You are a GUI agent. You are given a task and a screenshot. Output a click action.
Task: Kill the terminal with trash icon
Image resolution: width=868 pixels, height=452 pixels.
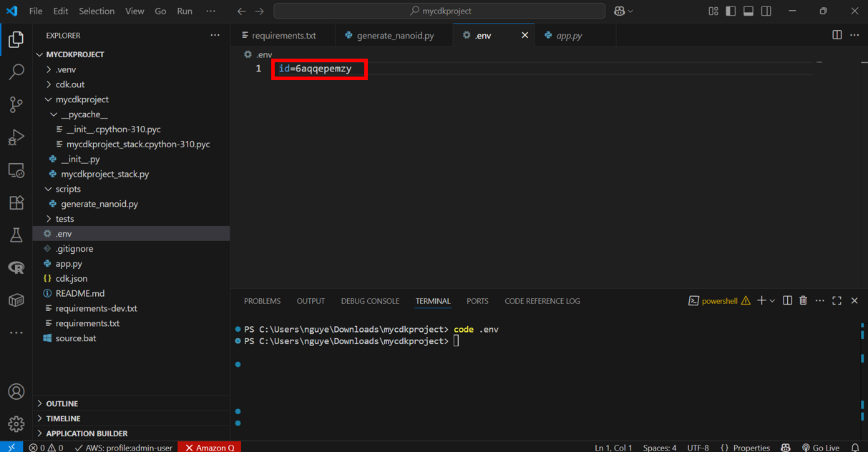[x=803, y=301]
